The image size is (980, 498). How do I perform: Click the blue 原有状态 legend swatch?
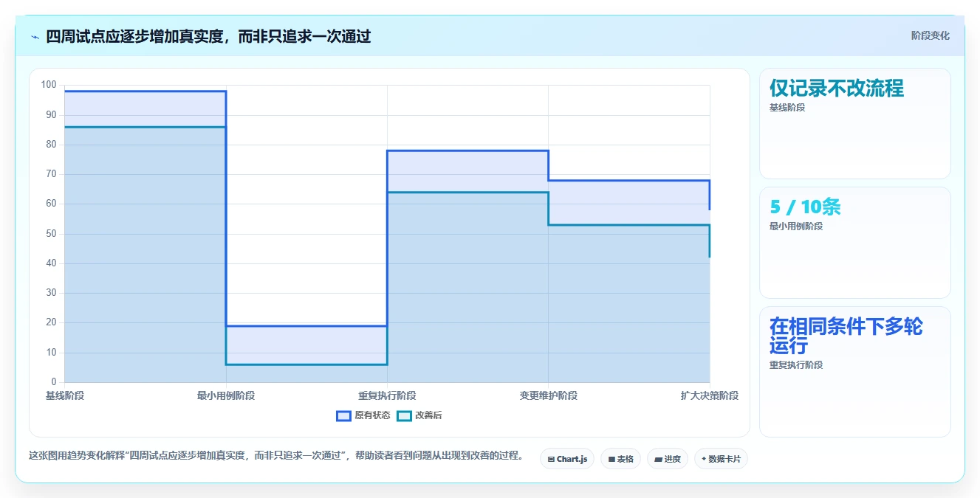point(343,415)
